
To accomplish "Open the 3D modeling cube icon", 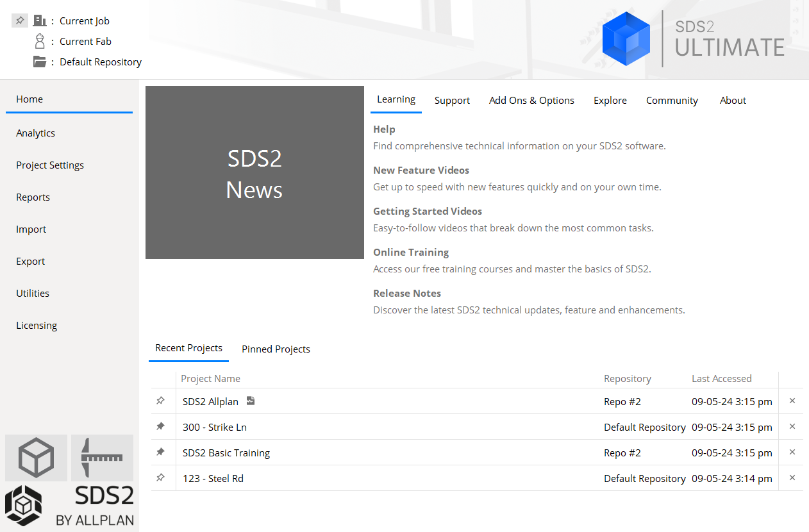I will coord(36,458).
